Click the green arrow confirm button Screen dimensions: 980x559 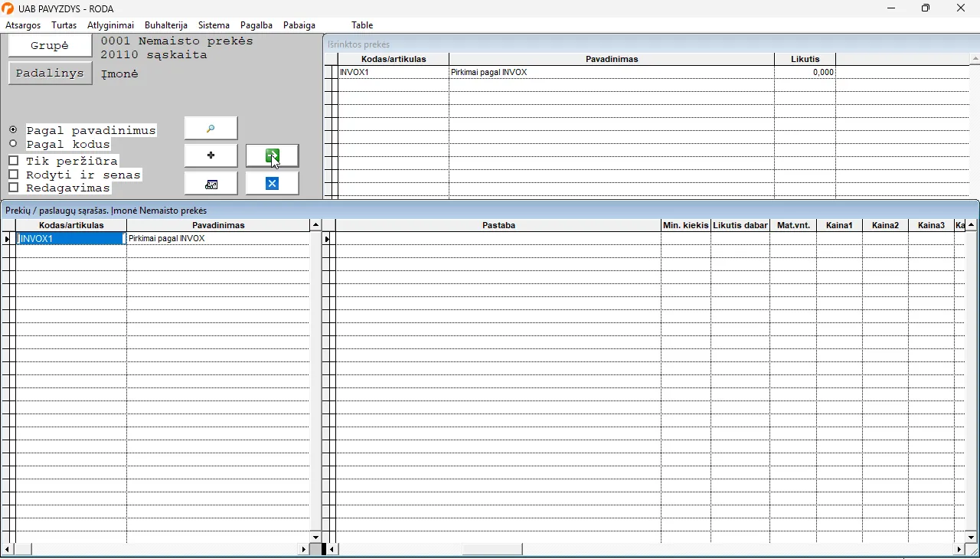click(x=273, y=155)
